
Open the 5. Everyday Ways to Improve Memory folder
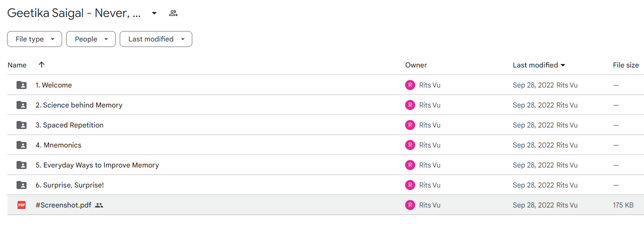[x=97, y=165]
